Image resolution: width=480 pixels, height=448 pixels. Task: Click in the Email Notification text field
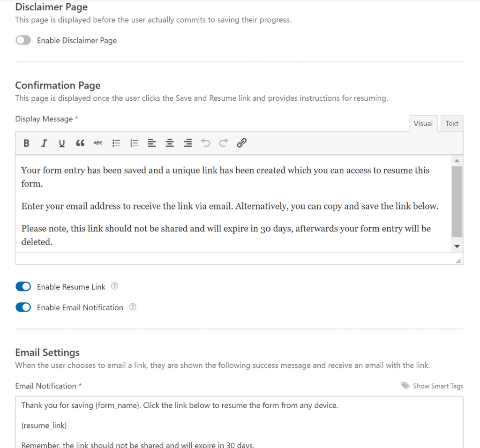(239, 422)
